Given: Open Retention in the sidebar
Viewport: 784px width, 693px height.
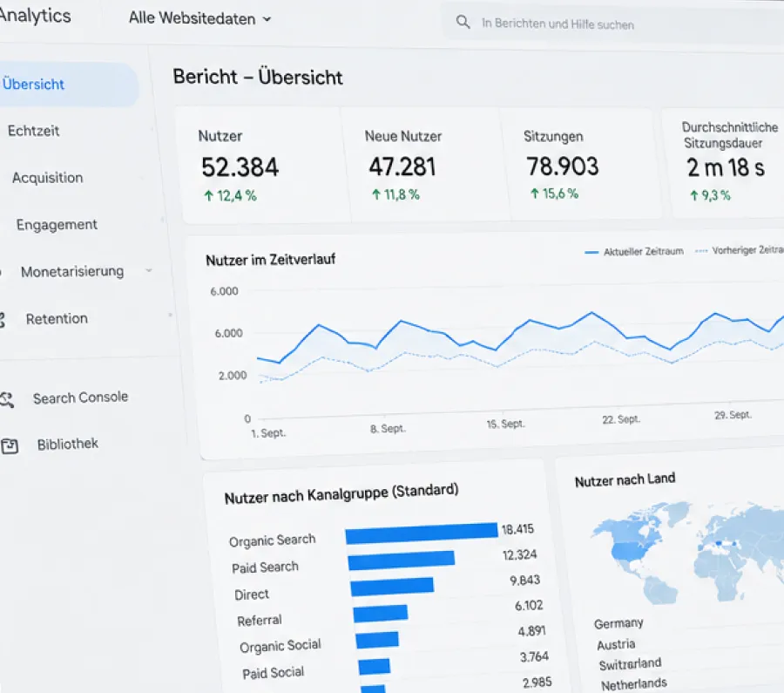Looking at the screenshot, I should 57,319.
